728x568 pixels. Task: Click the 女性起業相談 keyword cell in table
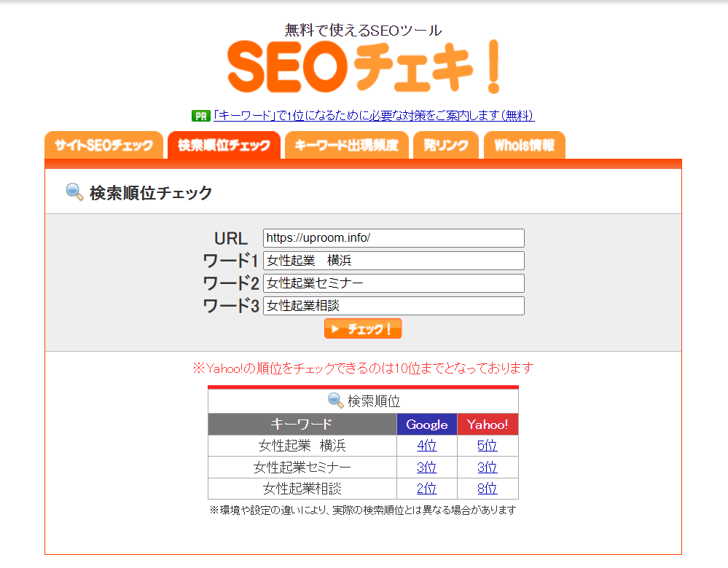tap(302, 489)
